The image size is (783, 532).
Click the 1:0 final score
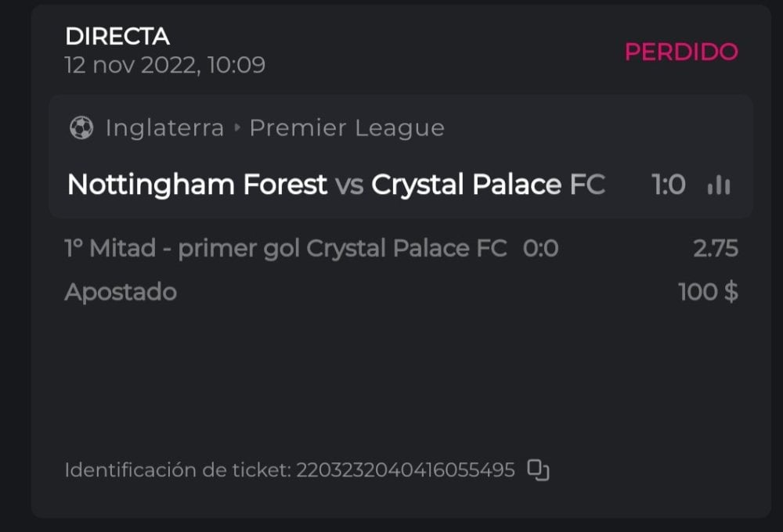coord(669,185)
